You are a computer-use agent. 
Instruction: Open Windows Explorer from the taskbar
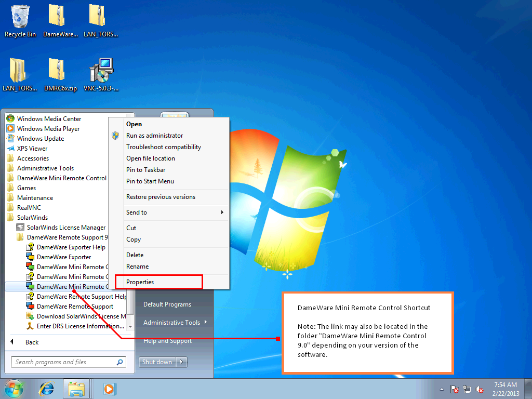(76, 389)
